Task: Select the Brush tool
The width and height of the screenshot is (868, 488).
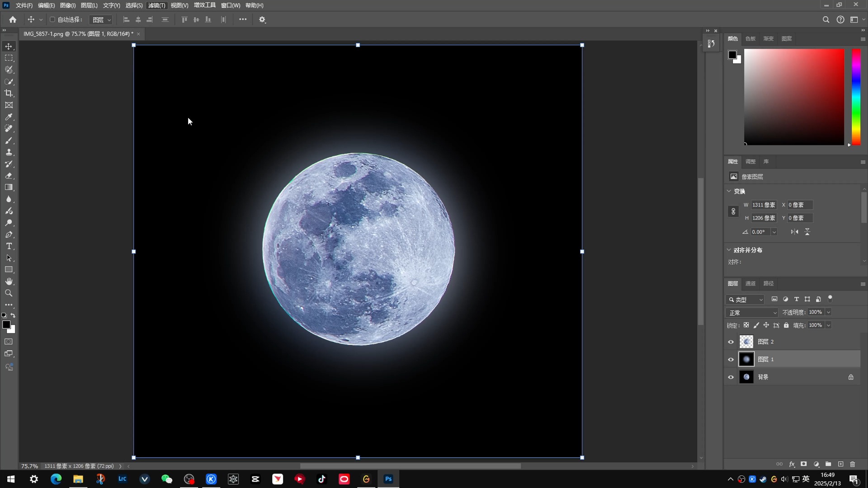Action: point(9,141)
